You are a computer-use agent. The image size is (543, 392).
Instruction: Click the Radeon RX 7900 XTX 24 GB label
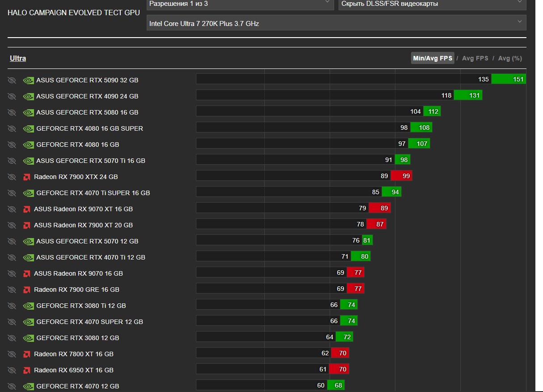(x=76, y=177)
